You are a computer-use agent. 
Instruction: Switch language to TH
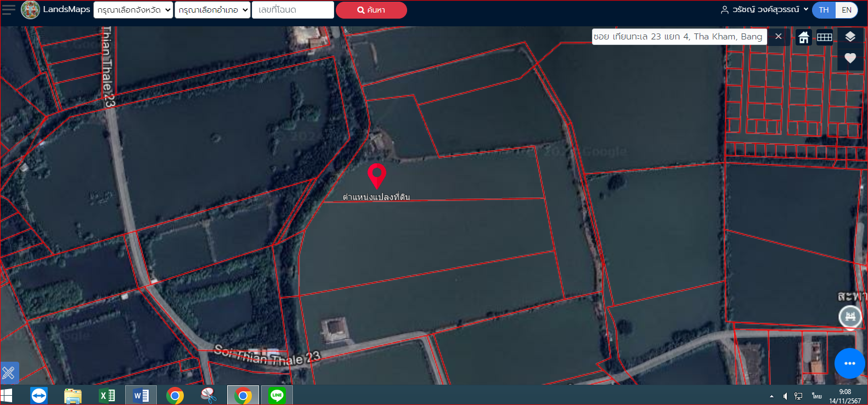tap(824, 10)
